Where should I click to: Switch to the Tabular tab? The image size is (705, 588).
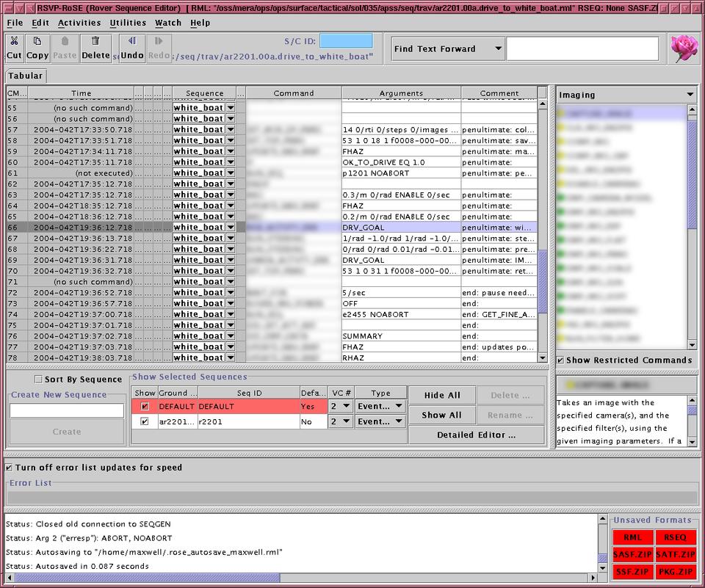(26, 76)
